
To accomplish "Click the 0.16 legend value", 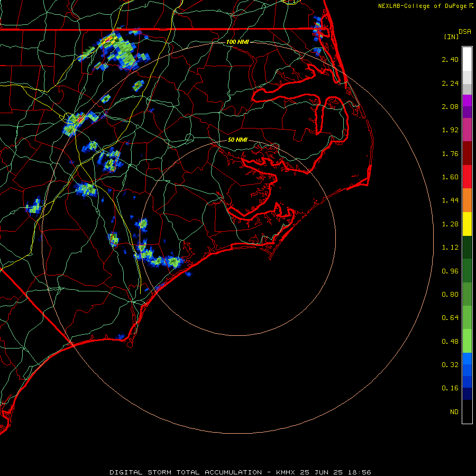I will point(450,388).
